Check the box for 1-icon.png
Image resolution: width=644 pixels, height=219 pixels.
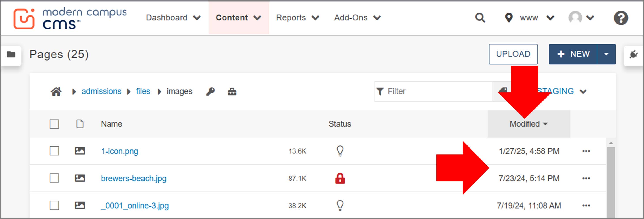coord(54,151)
